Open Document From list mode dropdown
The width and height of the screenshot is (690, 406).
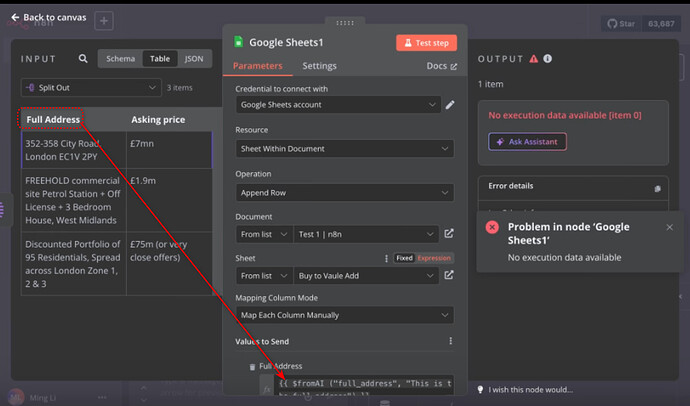[x=264, y=234]
